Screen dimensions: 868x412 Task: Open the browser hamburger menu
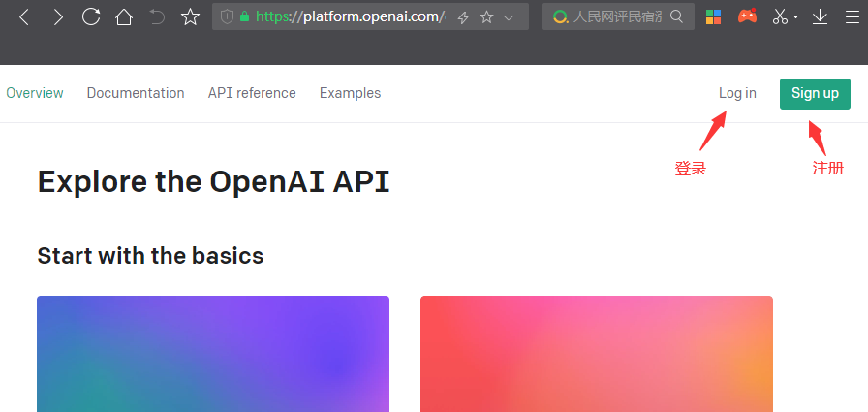(x=852, y=17)
